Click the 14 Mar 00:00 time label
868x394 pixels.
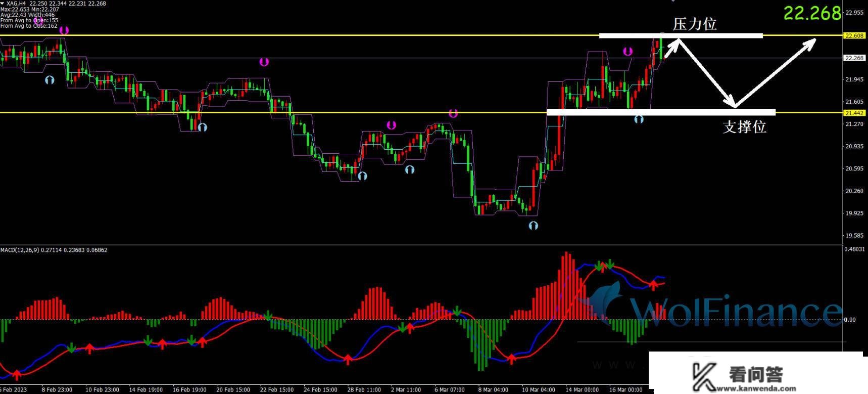(x=583, y=390)
